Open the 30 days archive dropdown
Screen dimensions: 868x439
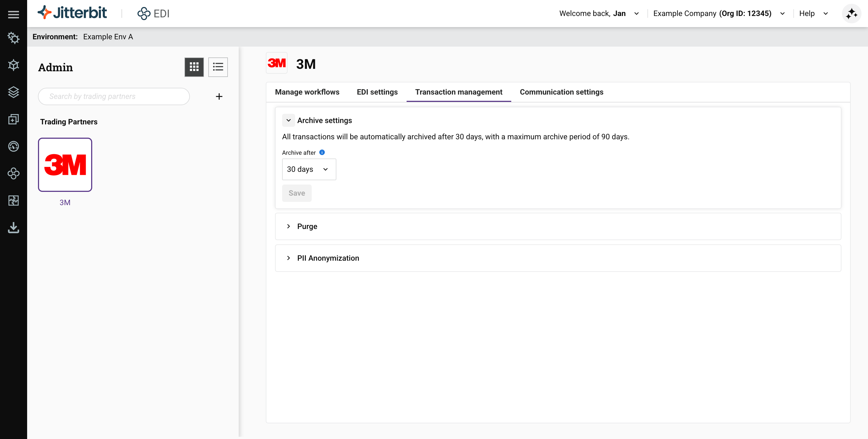click(x=309, y=169)
